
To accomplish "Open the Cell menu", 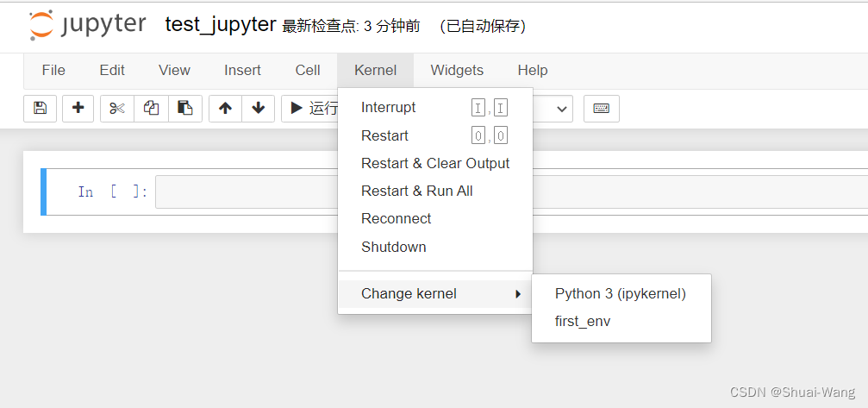I will (x=308, y=71).
